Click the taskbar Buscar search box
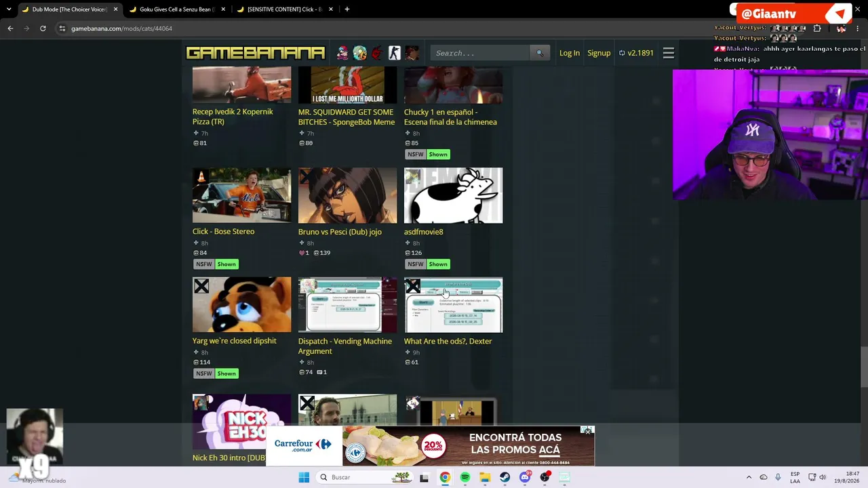Image resolution: width=868 pixels, height=488 pixels. [363, 477]
